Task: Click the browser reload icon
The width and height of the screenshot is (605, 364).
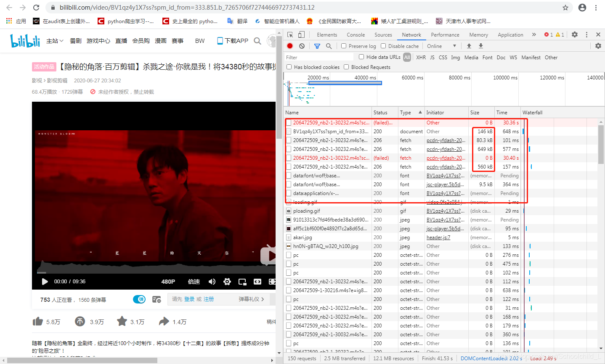Action: [x=36, y=8]
